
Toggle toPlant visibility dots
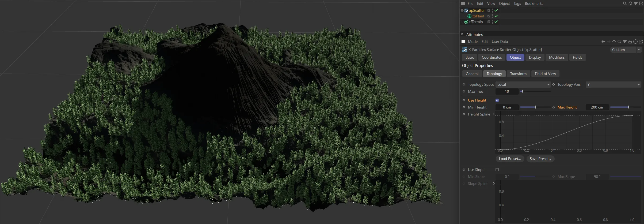click(x=493, y=16)
